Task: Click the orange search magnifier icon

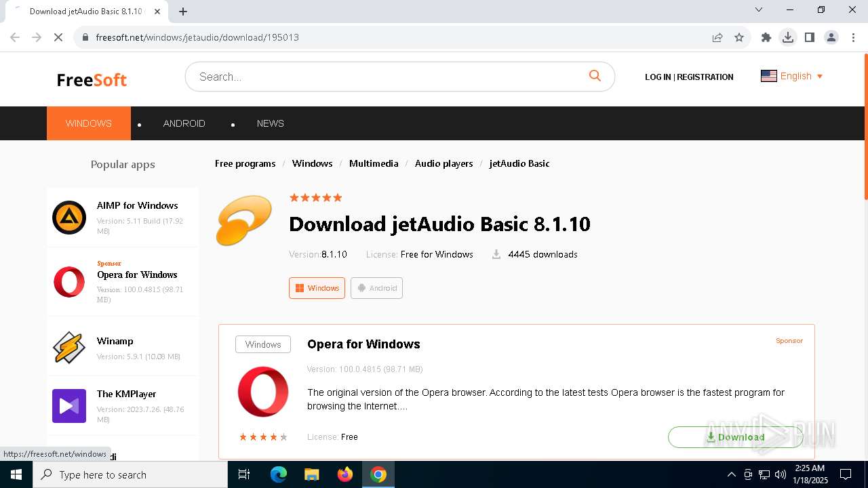Action: (595, 76)
